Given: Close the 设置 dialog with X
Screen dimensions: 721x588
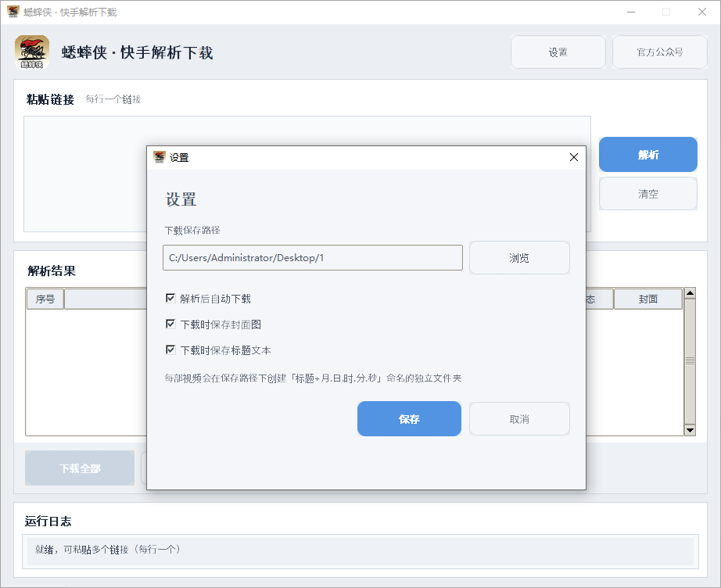Looking at the screenshot, I should click(573, 157).
